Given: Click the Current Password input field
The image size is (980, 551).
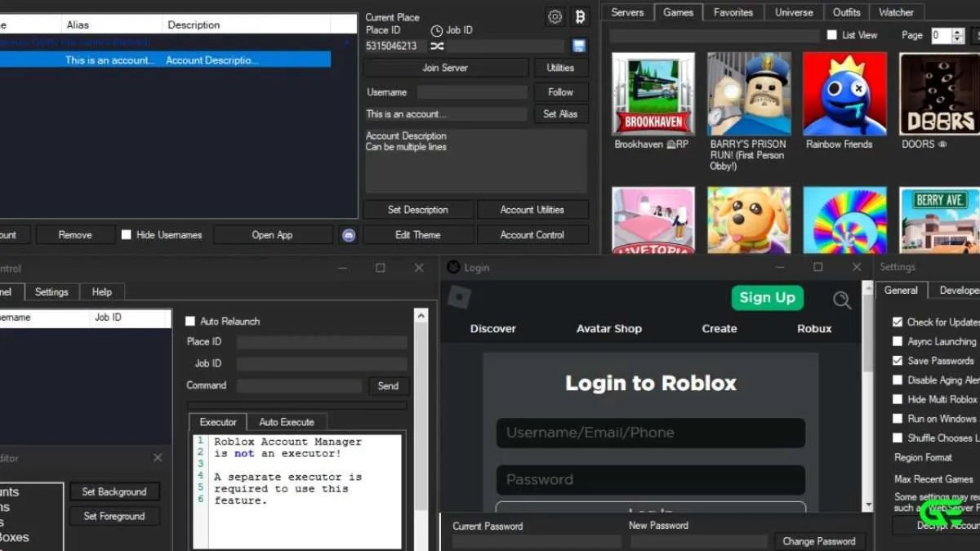Looking at the screenshot, I should coord(537,541).
